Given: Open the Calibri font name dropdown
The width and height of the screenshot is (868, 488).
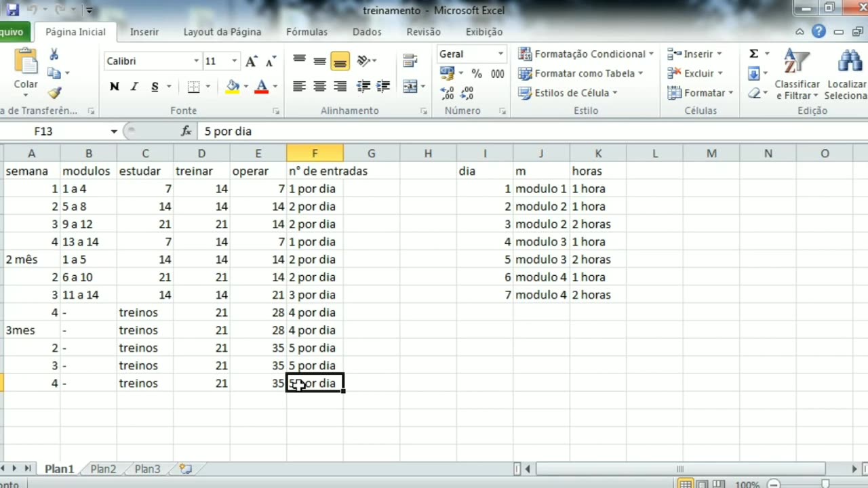Looking at the screenshot, I should pos(196,61).
